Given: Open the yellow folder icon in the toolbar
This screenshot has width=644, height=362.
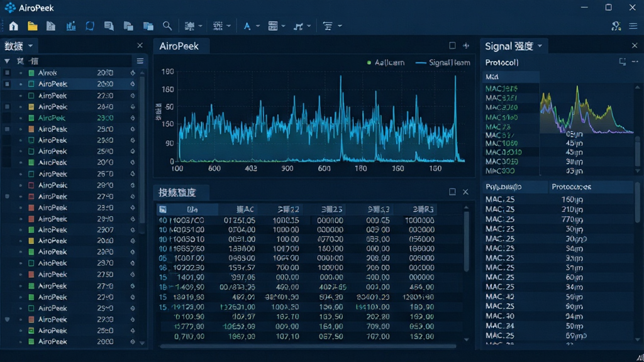Looking at the screenshot, I should 33,26.
